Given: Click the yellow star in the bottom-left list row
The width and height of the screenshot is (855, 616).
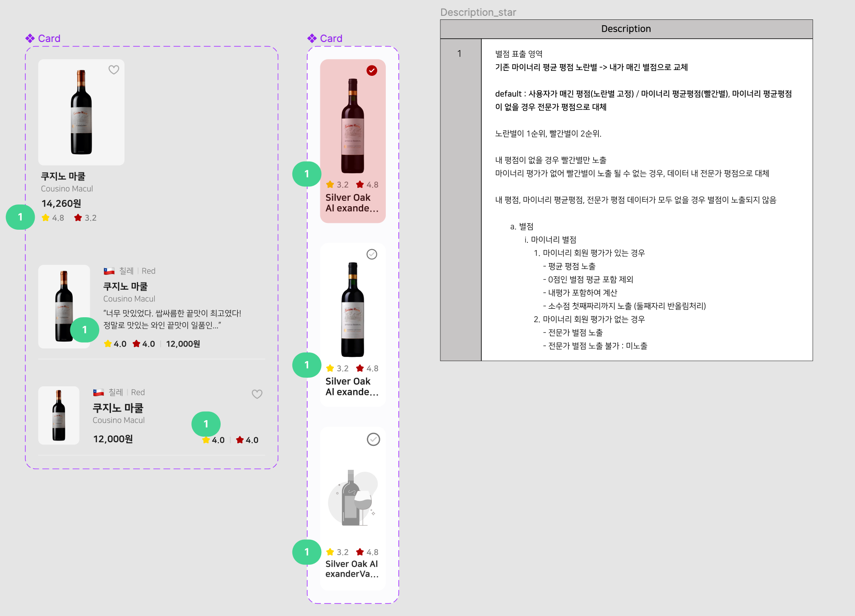Looking at the screenshot, I should click(x=206, y=440).
